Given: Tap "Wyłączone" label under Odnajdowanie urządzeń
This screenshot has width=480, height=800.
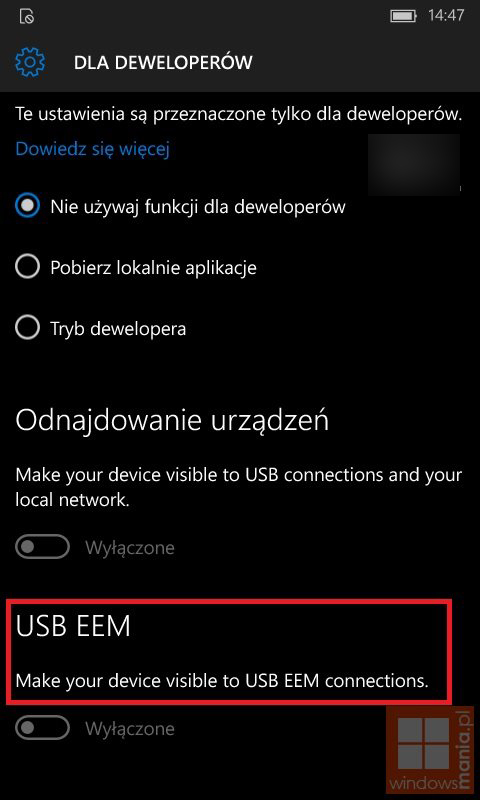Looking at the screenshot, I should click(130, 547).
